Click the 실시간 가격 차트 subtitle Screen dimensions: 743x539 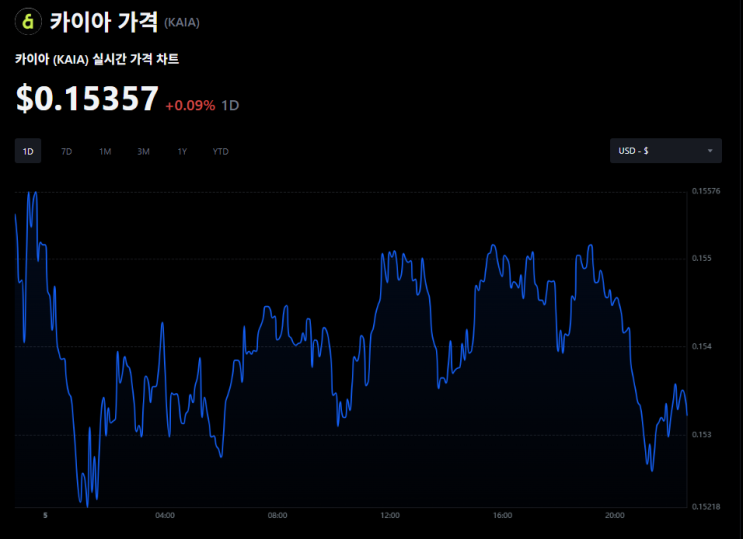coord(136,59)
